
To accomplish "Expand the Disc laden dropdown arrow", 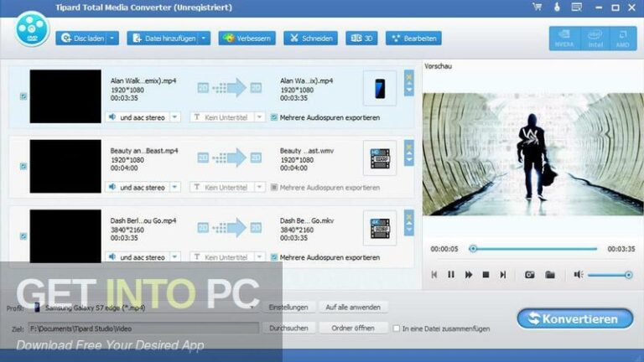I will 112,39.
